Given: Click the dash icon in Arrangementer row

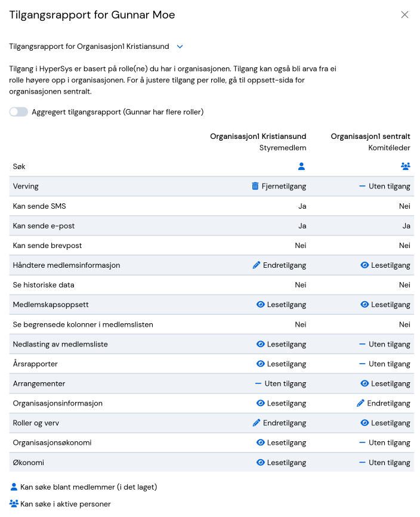Looking at the screenshot, I should click(258, 384).
